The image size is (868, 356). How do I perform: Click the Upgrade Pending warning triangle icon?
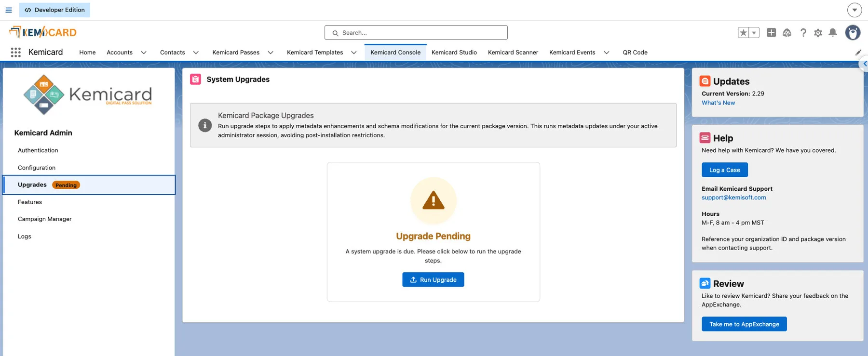[x=434, y=200]
